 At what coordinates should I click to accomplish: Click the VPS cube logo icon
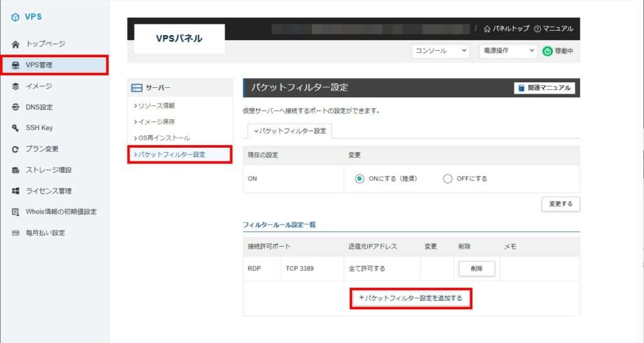[16, 17]
